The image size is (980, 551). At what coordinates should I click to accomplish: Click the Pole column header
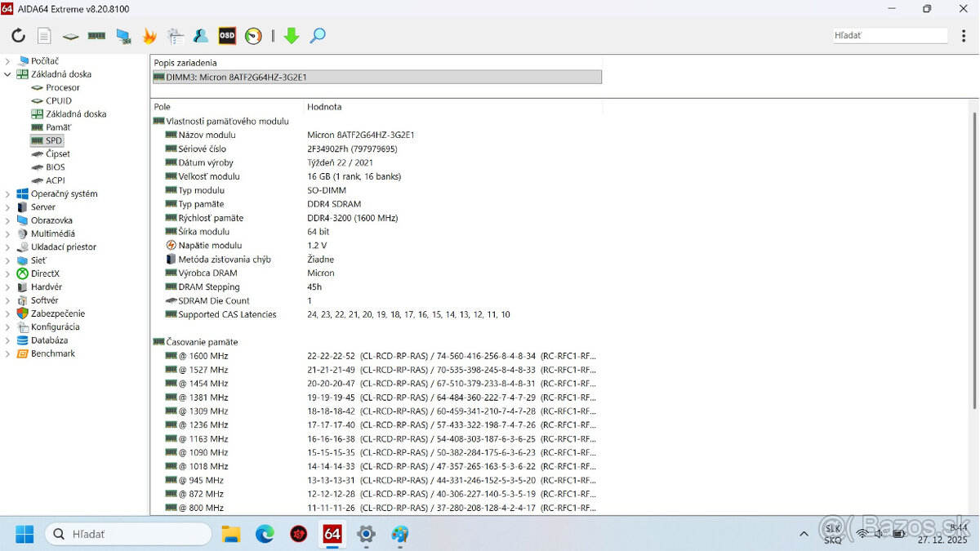pos(163,107)
